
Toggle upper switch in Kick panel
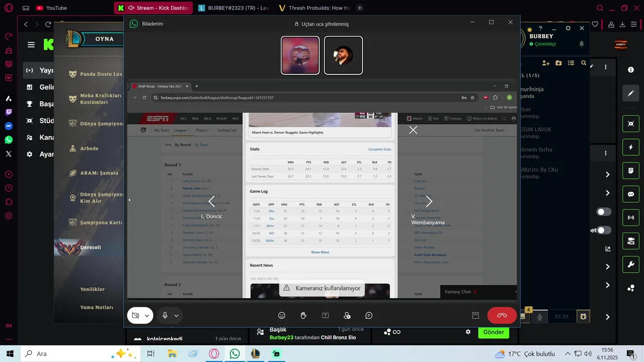click(x=604, y=212)
